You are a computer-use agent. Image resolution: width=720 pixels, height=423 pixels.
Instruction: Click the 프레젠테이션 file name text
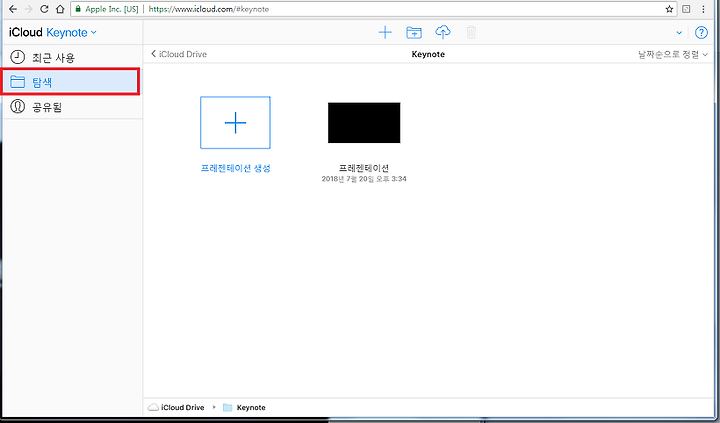[x=364, y=169]
